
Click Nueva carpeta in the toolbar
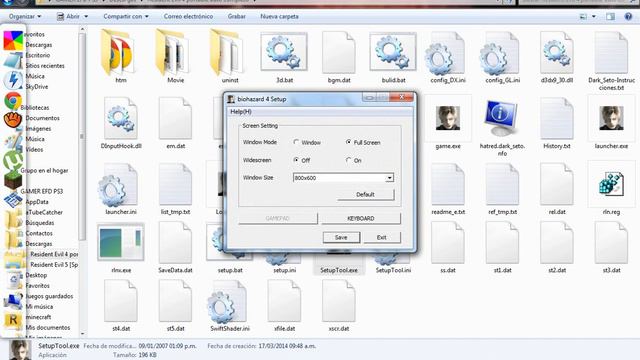pos(279,16)
